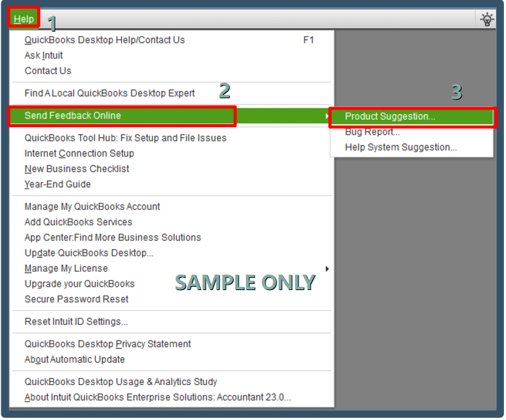This screenshot has width=506, height=420.
Task: Open New Business Checklist
Action: click(x=77, y=169)
